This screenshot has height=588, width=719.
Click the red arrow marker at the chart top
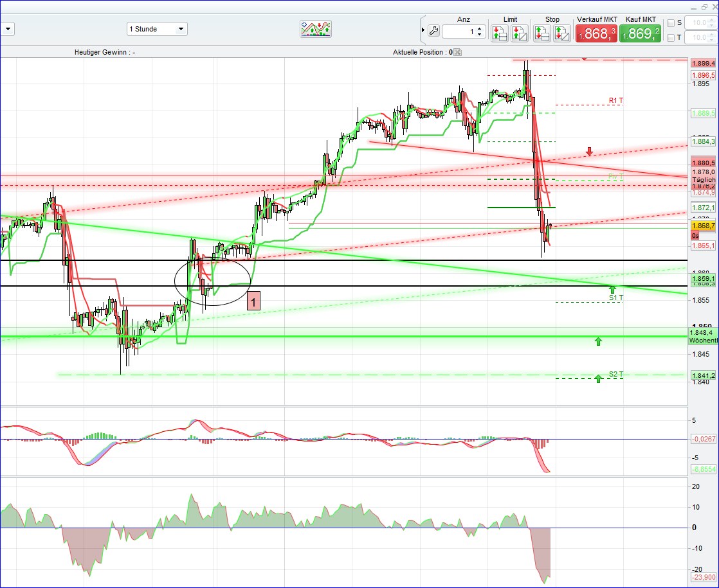[x=584, y=58]
